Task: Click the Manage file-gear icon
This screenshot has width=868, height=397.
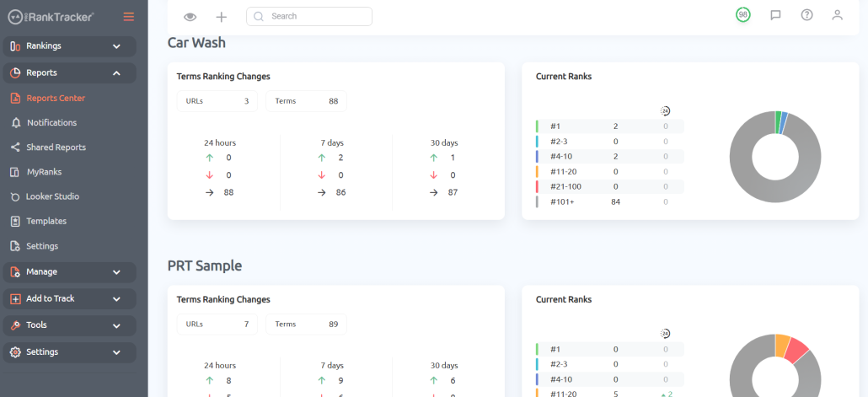Action: [x=15, y=272]
